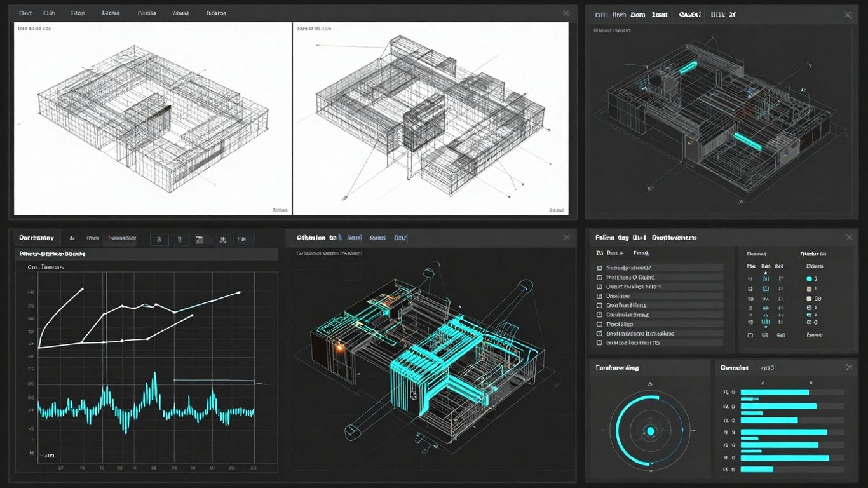Expand the filter dropdown next to the layer list tabs
Screen dimensions: 868x488
point(640,253)
